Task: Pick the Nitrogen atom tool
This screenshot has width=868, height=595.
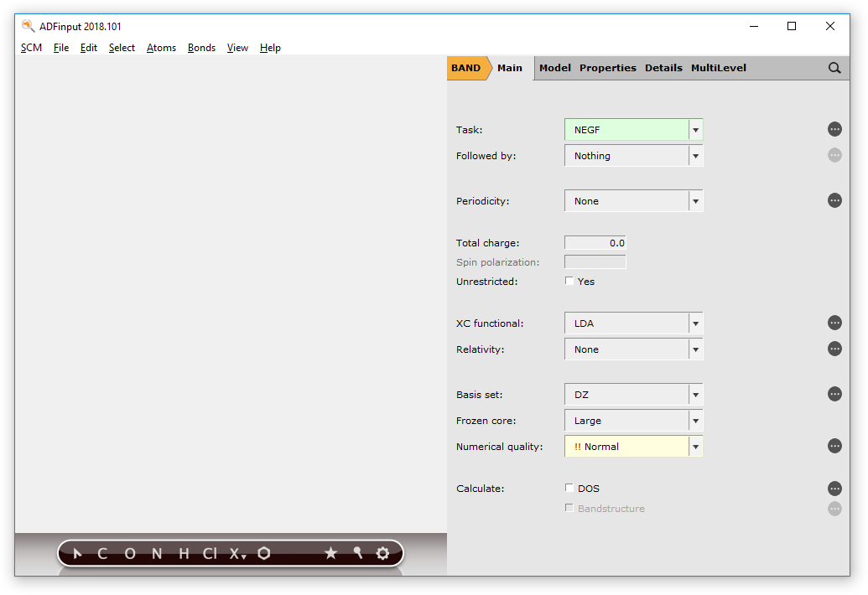Action: tap(157, 554)
